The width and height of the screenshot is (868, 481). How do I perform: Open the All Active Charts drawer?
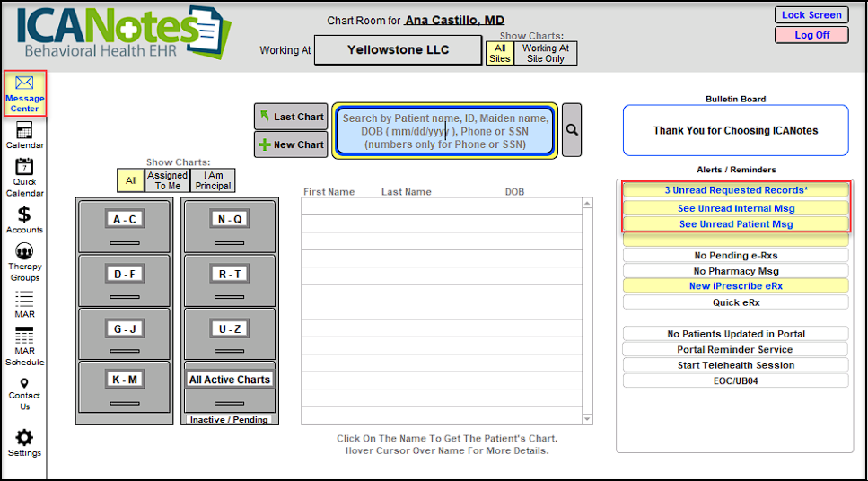click(x=230, y=387)
